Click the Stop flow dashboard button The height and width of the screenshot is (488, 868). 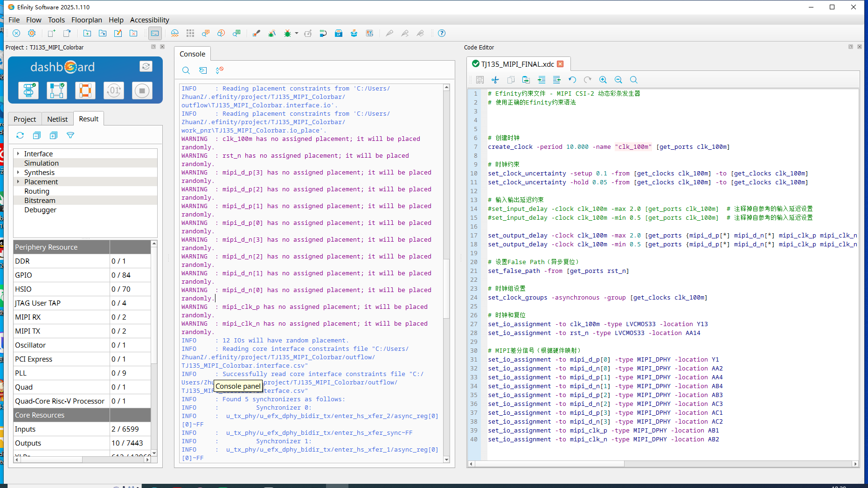142,90
